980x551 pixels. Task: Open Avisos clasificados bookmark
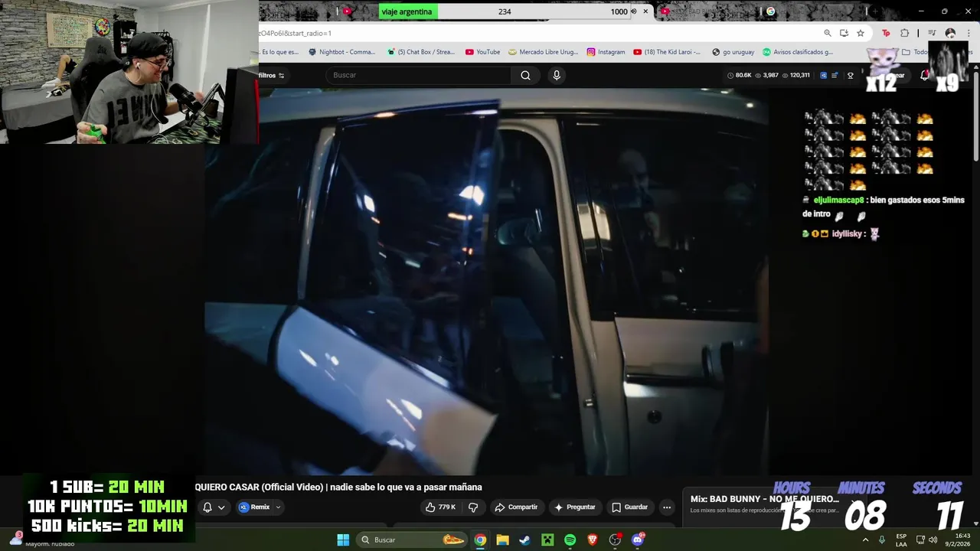(798, 52)
